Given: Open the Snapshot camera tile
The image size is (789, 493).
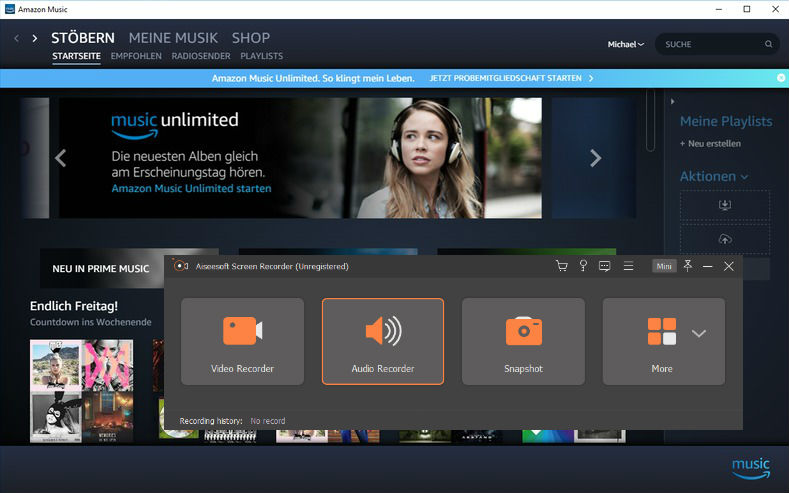Looking at the screenshot, I should [523, 342].
